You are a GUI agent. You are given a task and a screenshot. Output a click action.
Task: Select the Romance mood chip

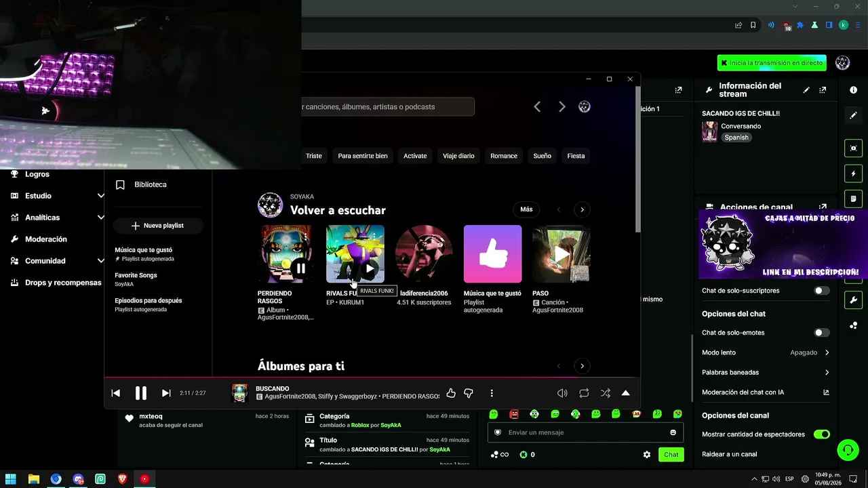(504, 156)
